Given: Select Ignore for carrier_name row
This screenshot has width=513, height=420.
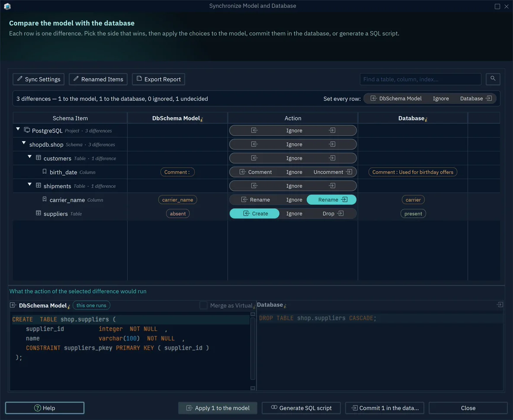Looking at the screenshot, I should pos(294,200).
